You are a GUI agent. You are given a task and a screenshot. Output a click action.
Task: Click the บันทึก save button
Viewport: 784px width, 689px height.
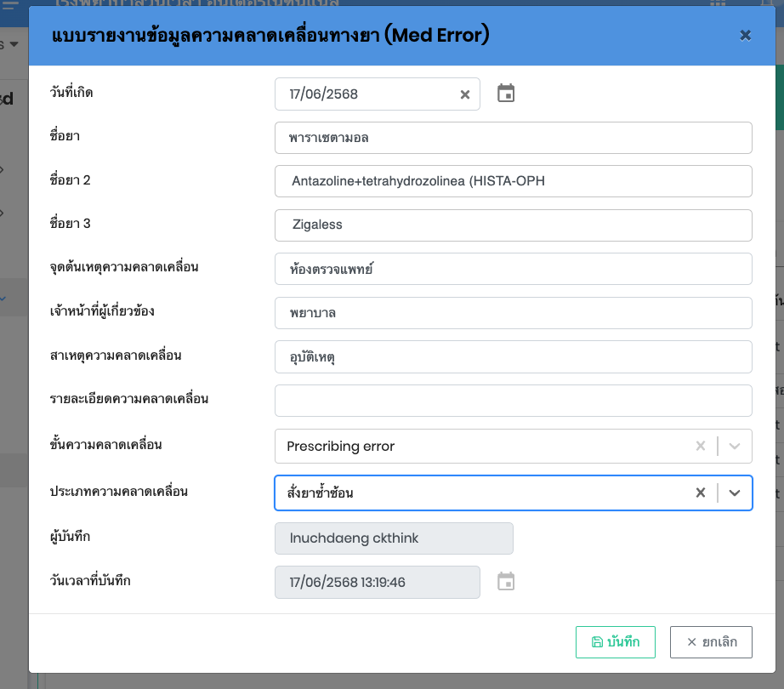(x=615, y=642)
